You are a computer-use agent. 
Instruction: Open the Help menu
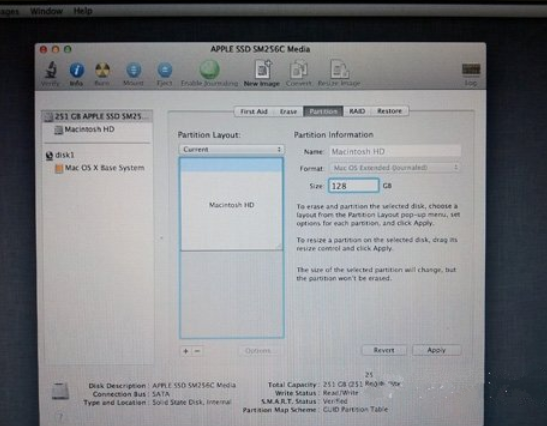click(83, 11)
